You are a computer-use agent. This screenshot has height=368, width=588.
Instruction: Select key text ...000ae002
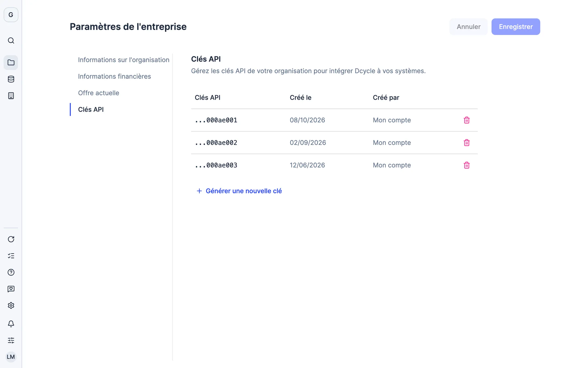(216, 143)
